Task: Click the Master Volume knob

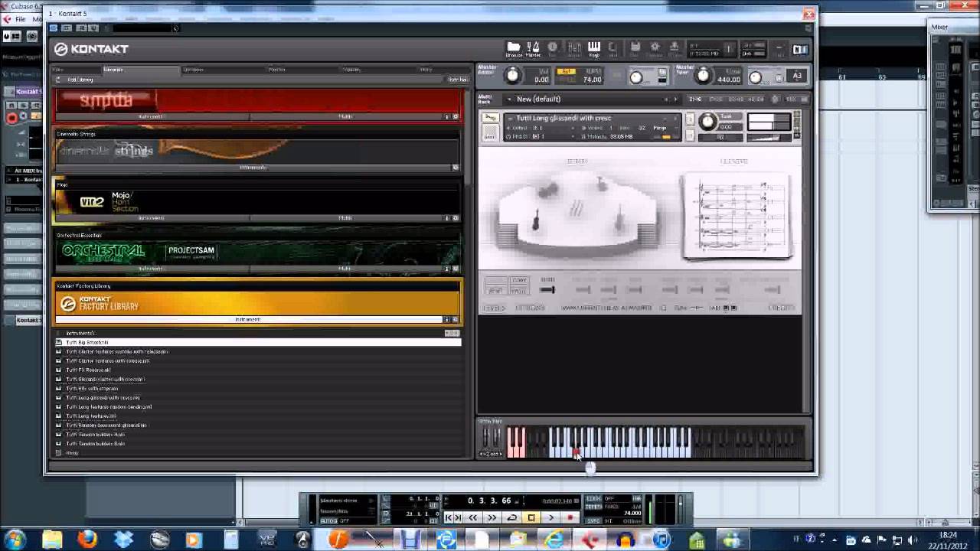Action: pyautogui.click(x=513, y=76)
